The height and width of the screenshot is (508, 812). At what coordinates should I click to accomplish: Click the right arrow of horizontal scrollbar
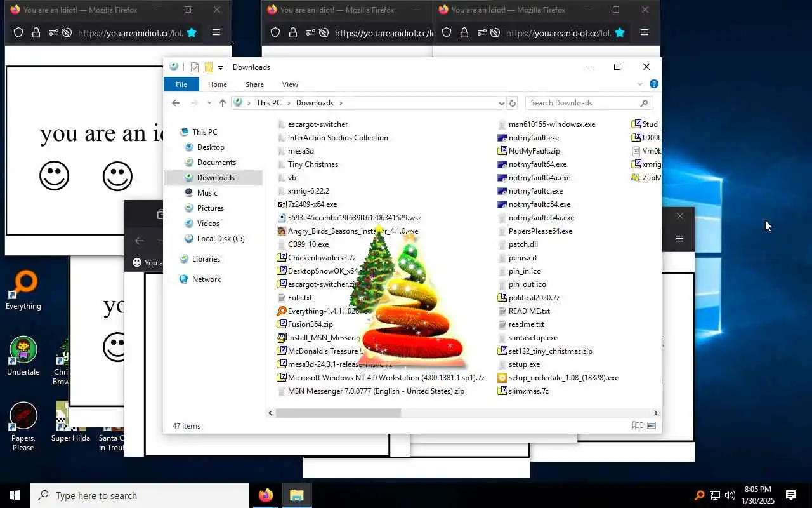[x=656, y=413]
